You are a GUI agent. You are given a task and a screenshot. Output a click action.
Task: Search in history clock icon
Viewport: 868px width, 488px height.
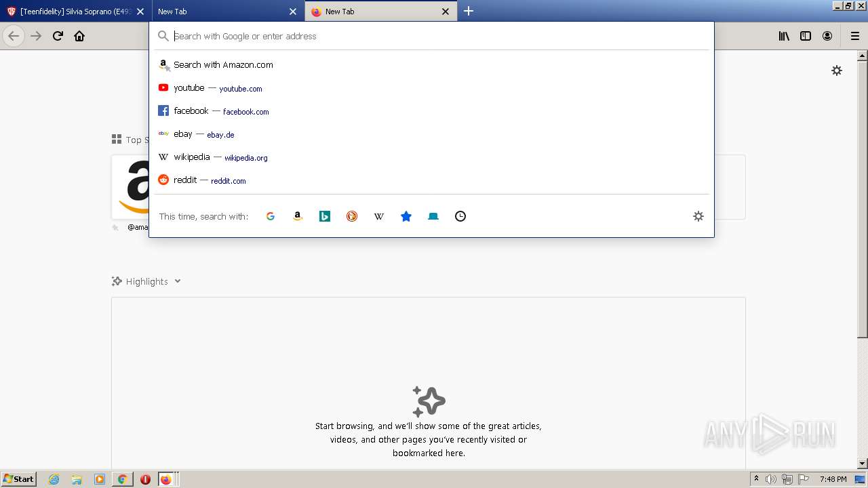pyautogui.click(x=460, y=216)
